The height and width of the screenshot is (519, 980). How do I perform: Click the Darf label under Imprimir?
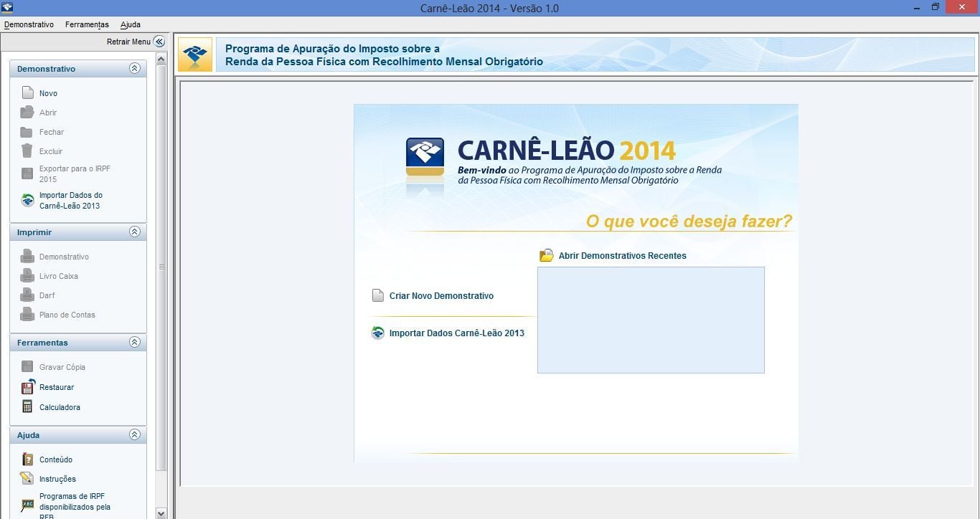click(47, 295)
